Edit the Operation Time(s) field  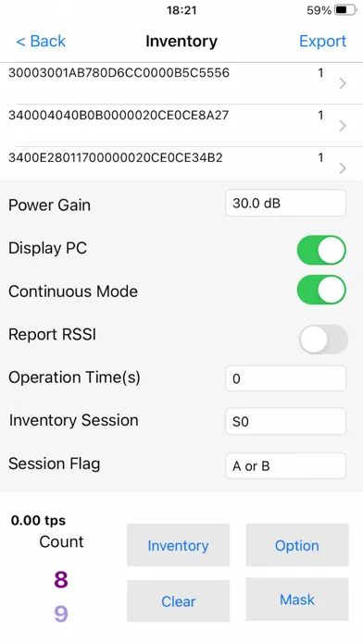click(286, 378)
